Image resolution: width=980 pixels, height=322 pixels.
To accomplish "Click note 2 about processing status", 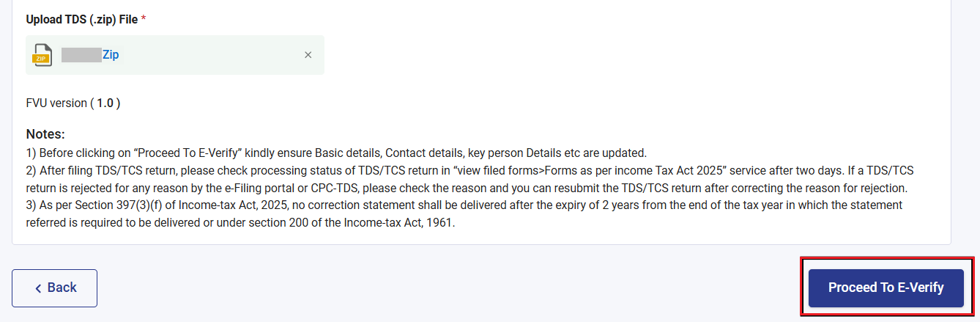I will [470, 178].
